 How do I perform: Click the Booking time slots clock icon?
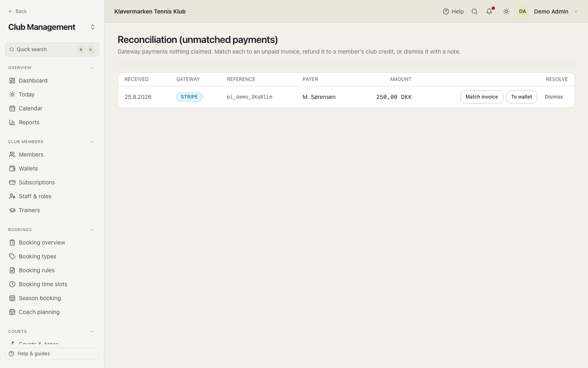12,284
